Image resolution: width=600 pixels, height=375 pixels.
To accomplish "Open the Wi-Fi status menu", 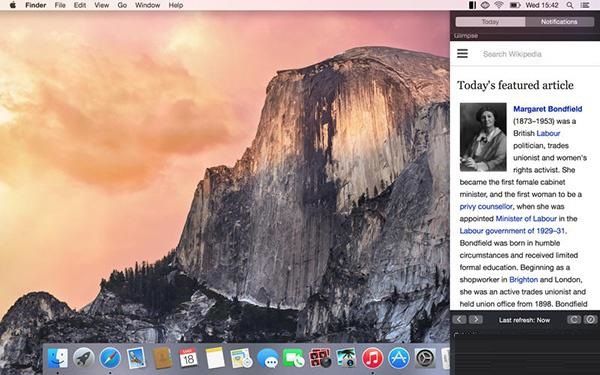I will pyautogui.click(x=499, y=5).
